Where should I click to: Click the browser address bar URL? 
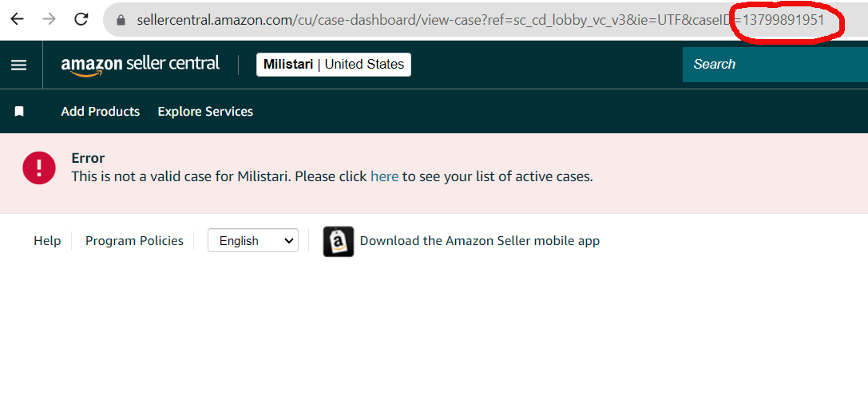click(x=481, y=20)
